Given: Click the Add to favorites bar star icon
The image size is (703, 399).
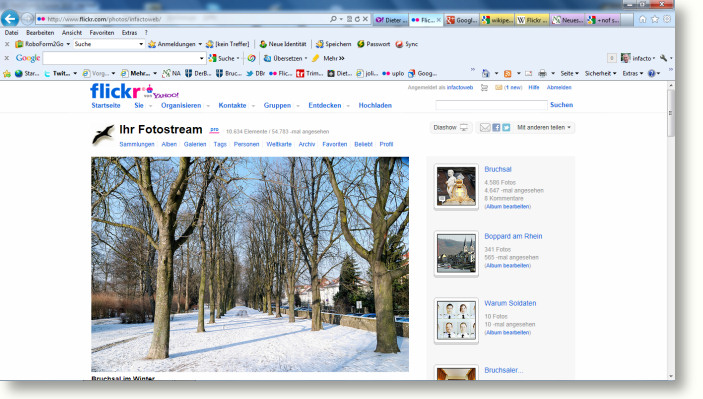Looking at the screenshot, I should click(x=7, y=74).
